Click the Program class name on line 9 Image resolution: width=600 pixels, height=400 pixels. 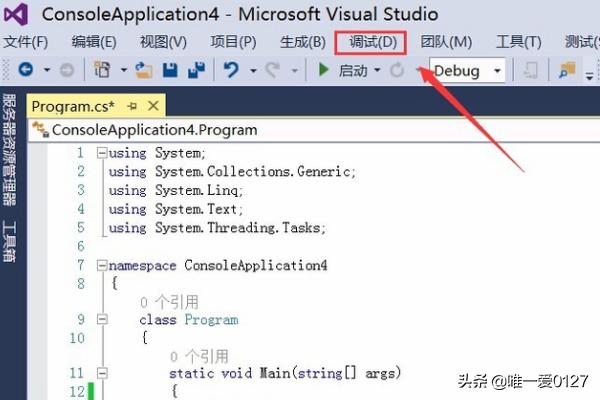click(211, 319)
